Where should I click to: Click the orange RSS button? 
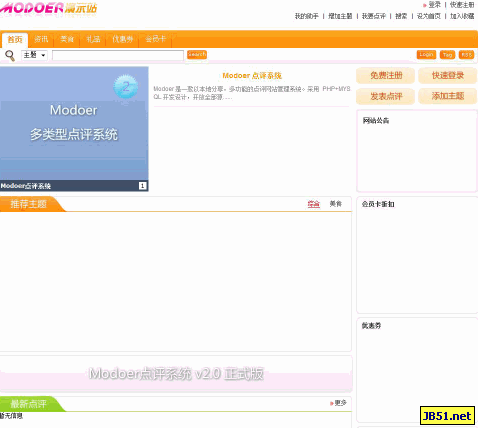(x=466, y=55)
